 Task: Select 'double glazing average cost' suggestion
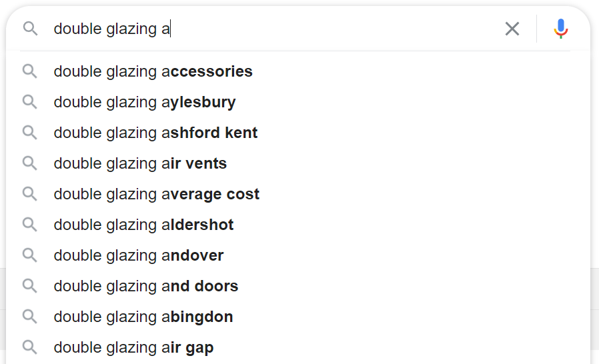click(298, 194)
